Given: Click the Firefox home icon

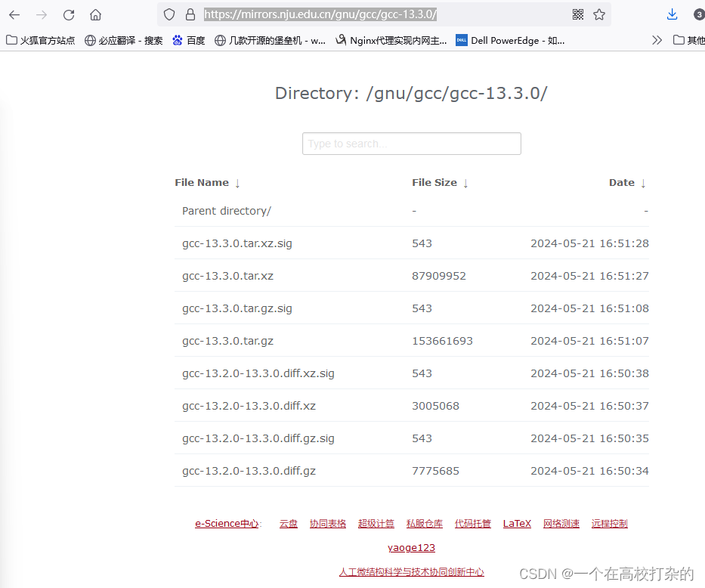Looking at the screenshot, I should click(x=96, y=14).
